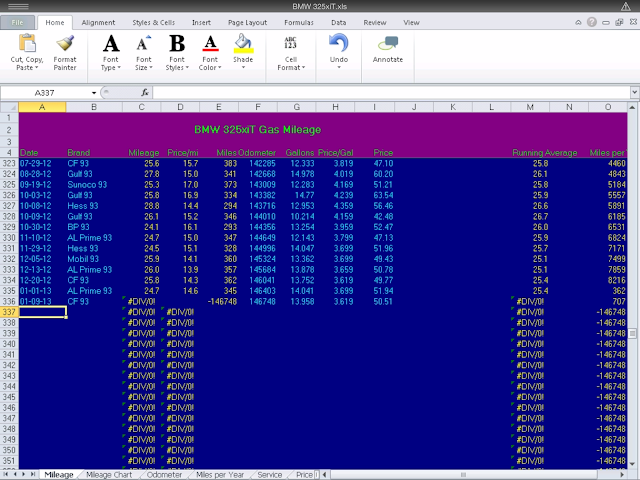Go to first sheet with tab navigation arrow
The width and height of the screenshot is (640, 480).
(7, 474)
